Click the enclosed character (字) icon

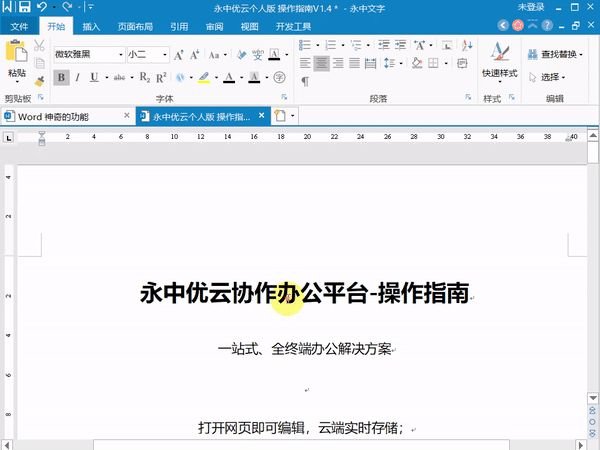click(280, 78)
